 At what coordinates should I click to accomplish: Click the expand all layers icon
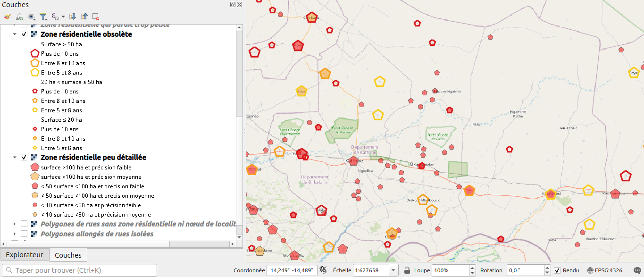point(72,17)
